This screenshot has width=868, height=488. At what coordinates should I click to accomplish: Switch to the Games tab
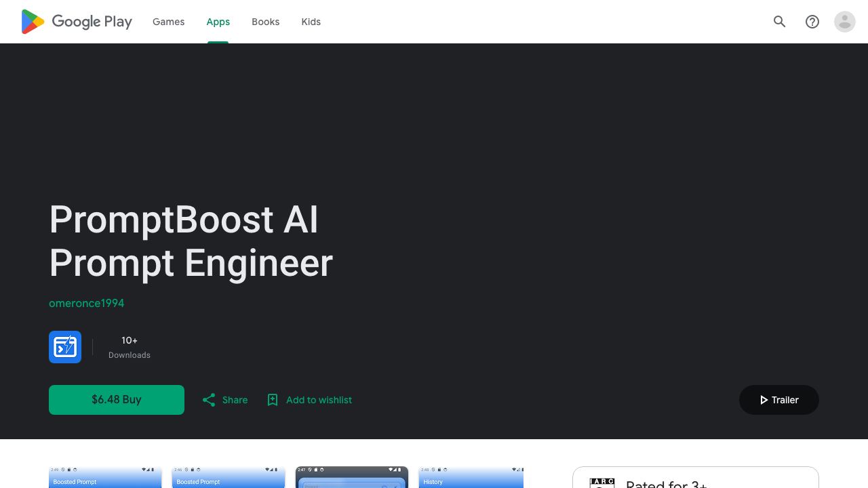click(x=168, y=22)
